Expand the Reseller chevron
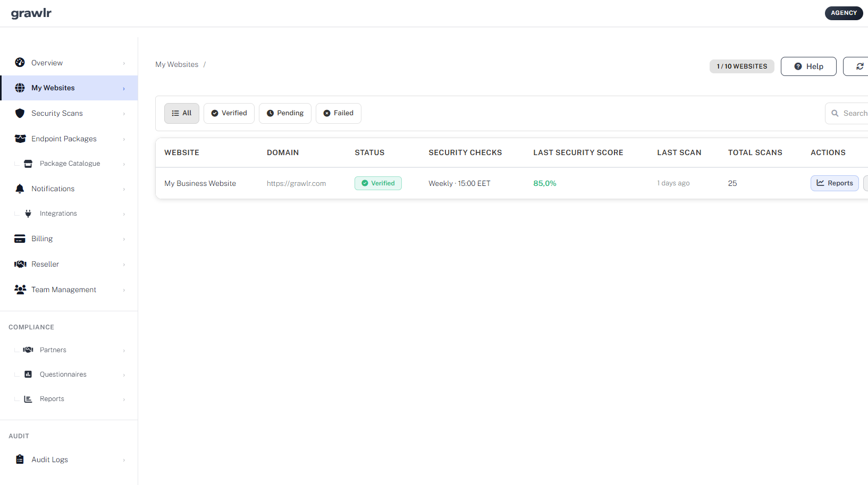868x485 pixels. point(124,265)
